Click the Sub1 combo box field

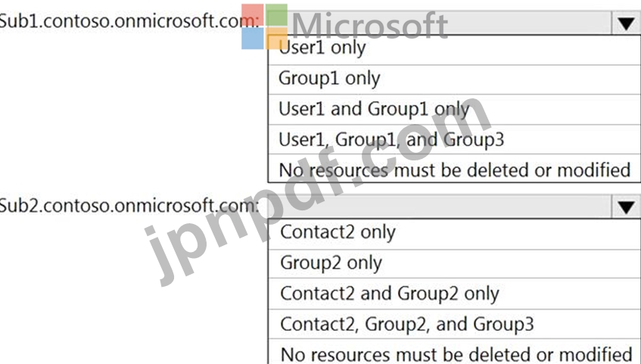click(x=440, y=23)
